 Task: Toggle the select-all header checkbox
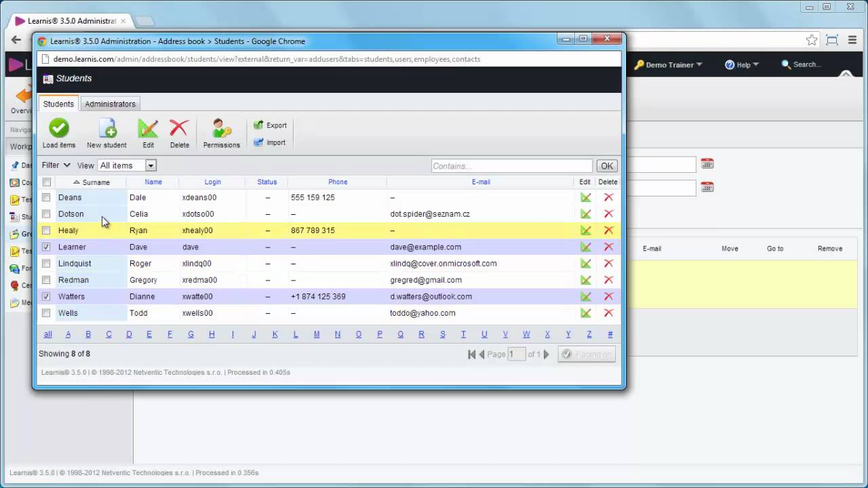46,182
